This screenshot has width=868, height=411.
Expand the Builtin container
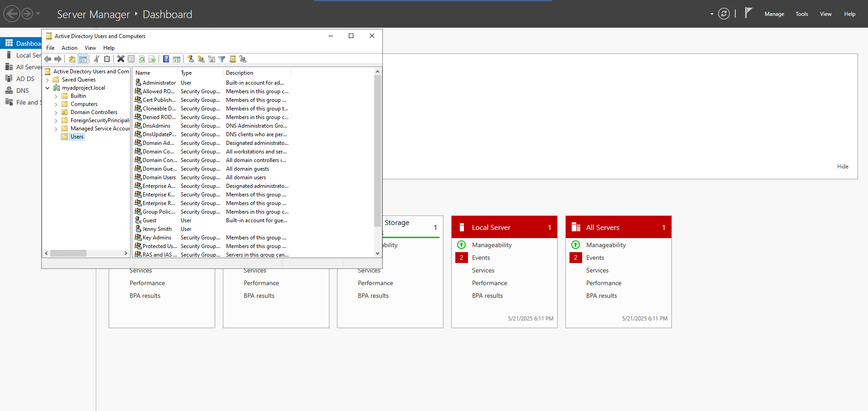[56, 96]
